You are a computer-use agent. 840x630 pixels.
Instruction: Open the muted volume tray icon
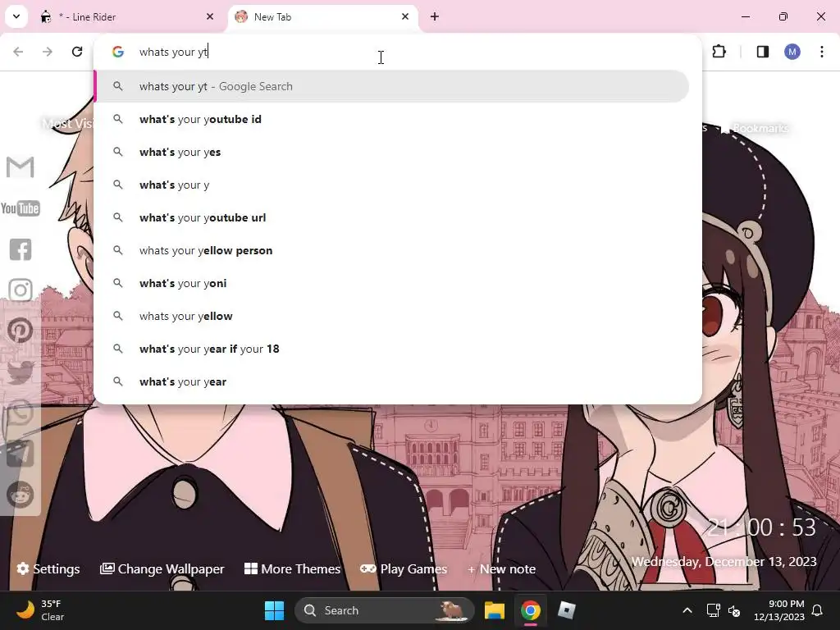[734, 610]
